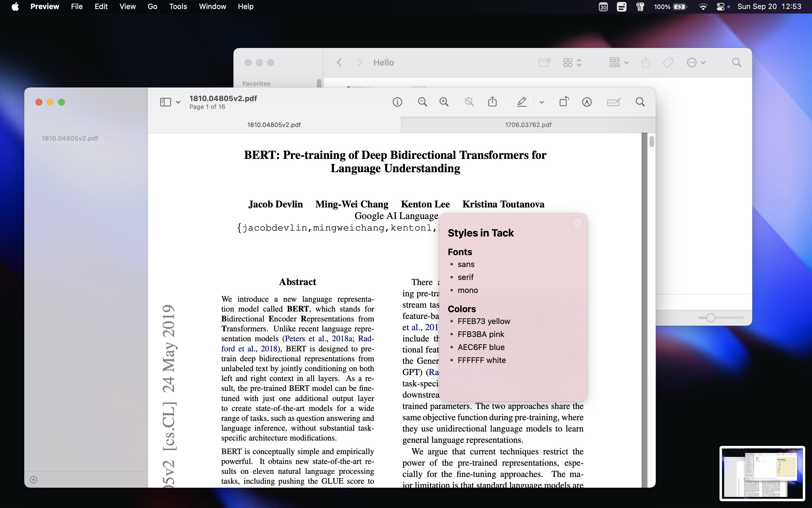Select the 1810.04805v2.pdf sidebar item

click(70, 138)
